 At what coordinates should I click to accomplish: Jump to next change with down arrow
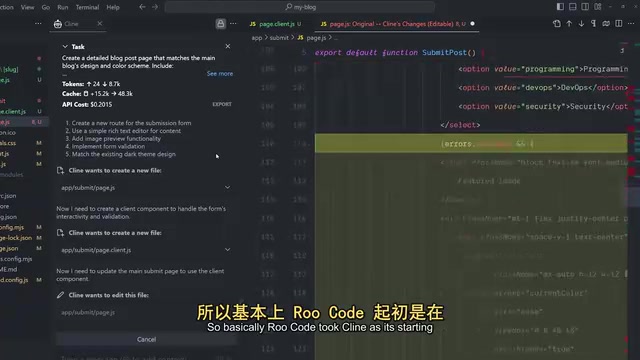tap(581, 24)
